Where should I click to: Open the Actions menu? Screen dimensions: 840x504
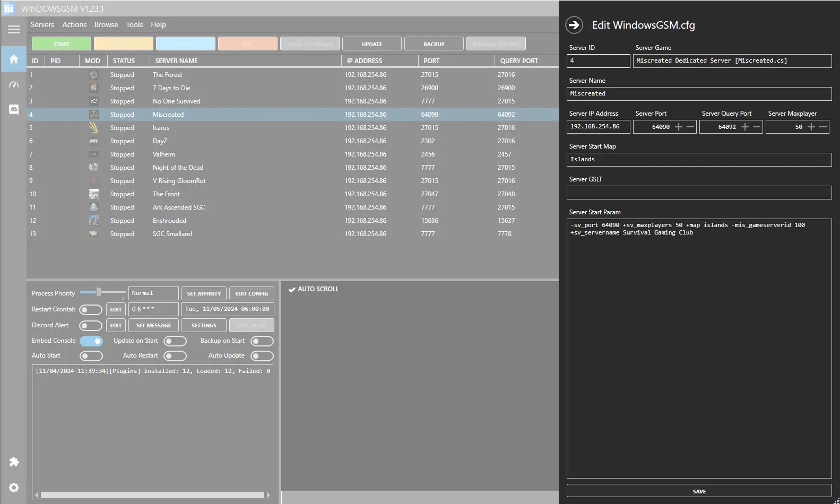74,24
